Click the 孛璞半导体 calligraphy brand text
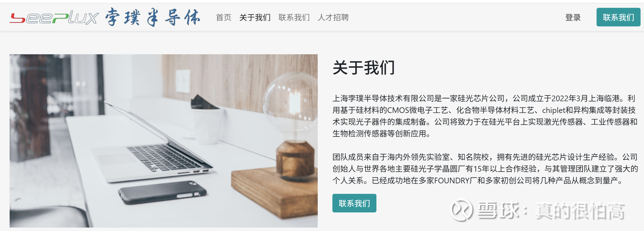Viewport: 644px width, 231px height. [x=153, y=17]
